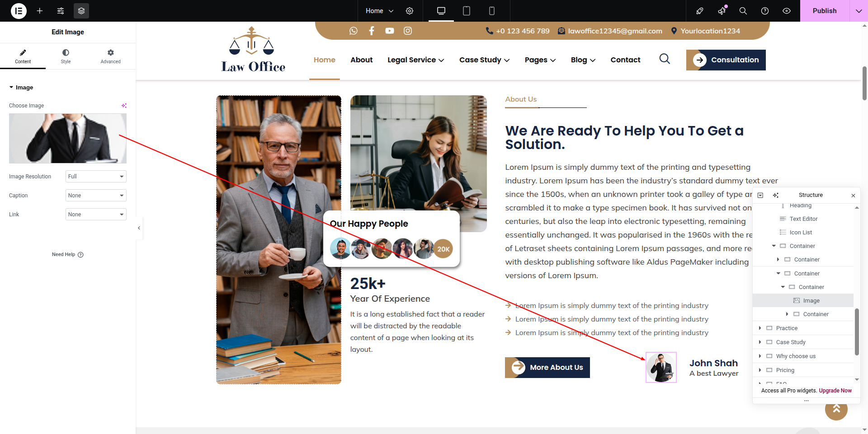Close the Structure panel

853,196
